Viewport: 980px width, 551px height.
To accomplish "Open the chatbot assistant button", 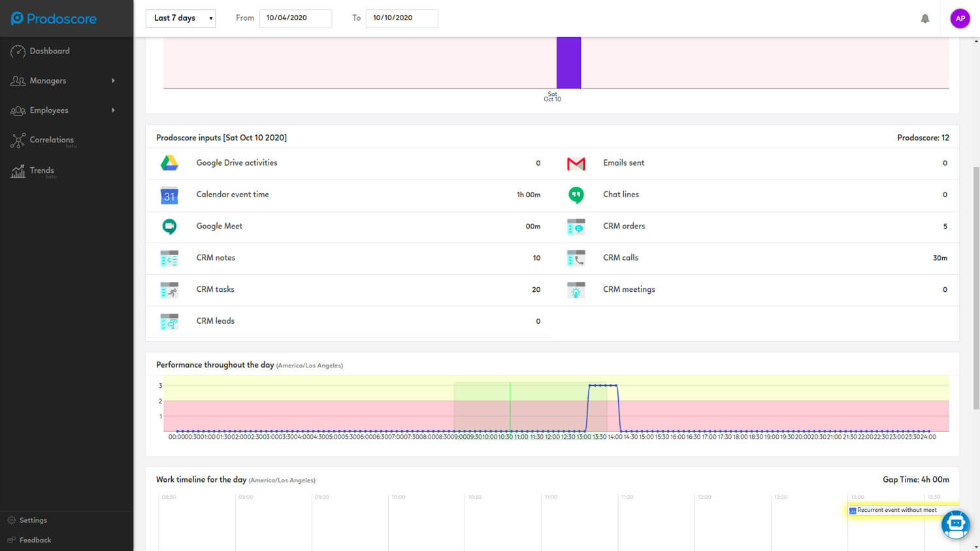I will click(x=956, y=524).
